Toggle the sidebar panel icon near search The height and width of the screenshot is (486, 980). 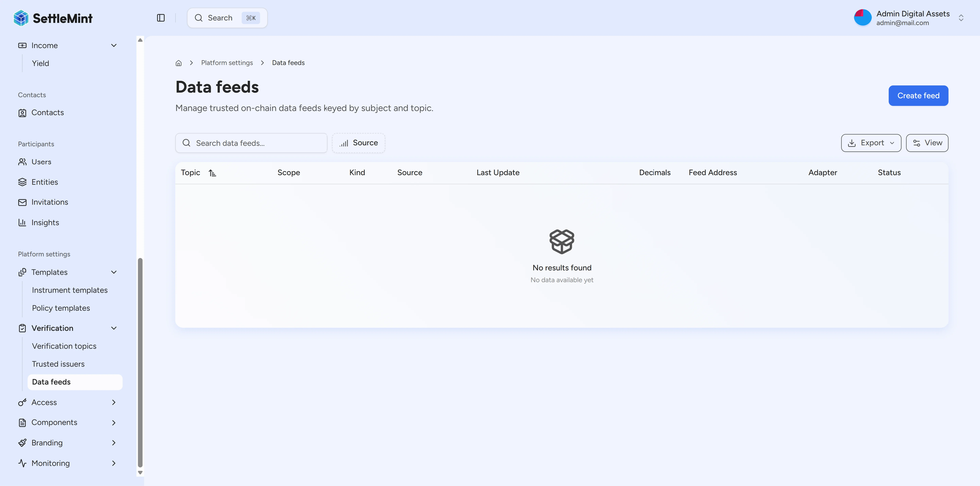pyautogui.click(x=161, y=18)
